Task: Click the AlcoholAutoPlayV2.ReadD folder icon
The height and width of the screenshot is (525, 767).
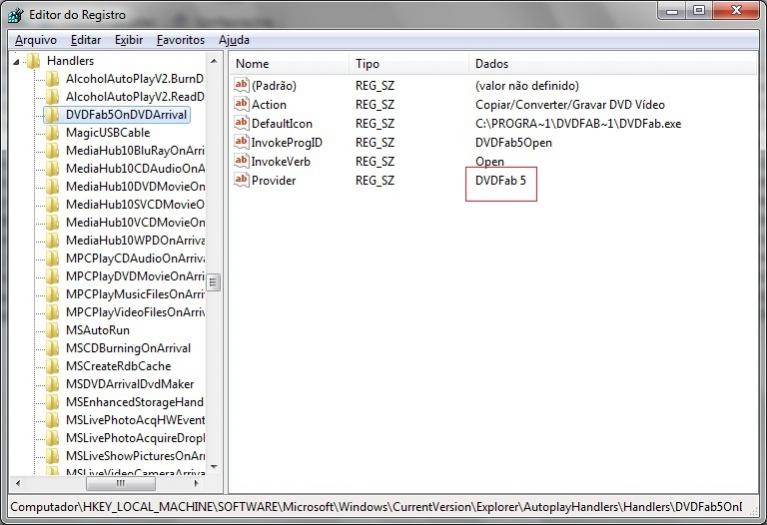Action: [52, 97]
